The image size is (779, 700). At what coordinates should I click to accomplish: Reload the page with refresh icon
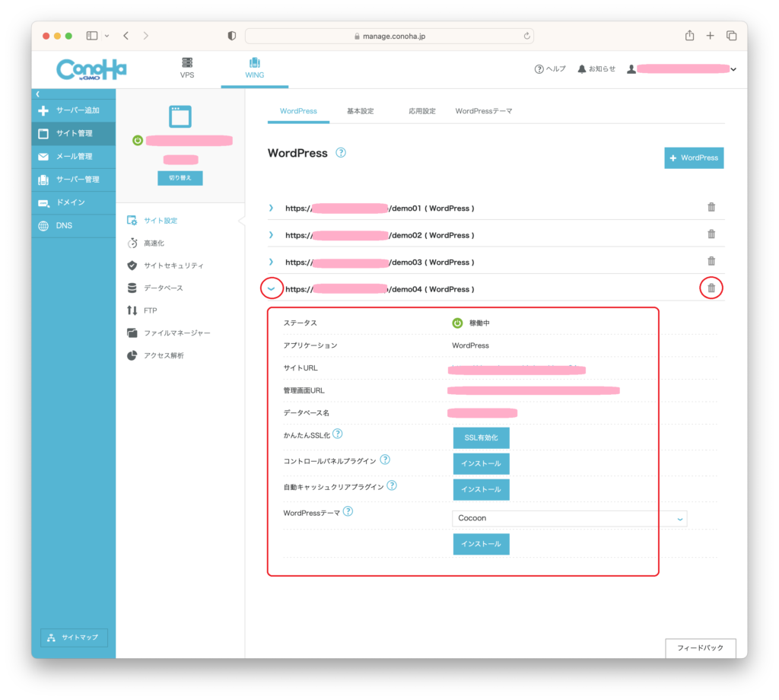tap(526, 36)
